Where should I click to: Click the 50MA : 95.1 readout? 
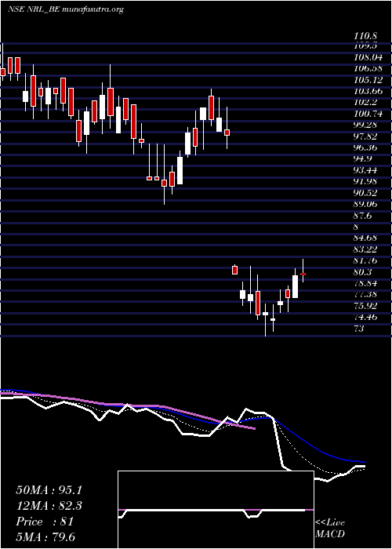click(x=48, y=490)
